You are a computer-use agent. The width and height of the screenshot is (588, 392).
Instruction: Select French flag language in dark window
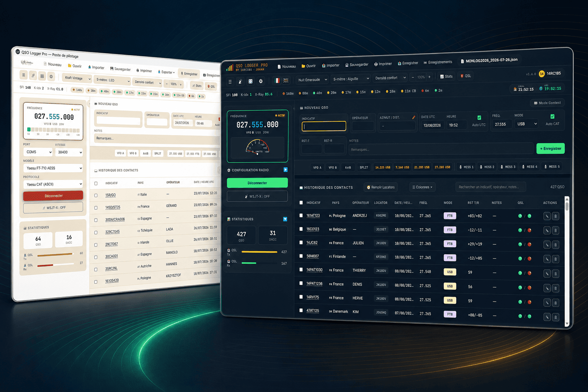277,80
